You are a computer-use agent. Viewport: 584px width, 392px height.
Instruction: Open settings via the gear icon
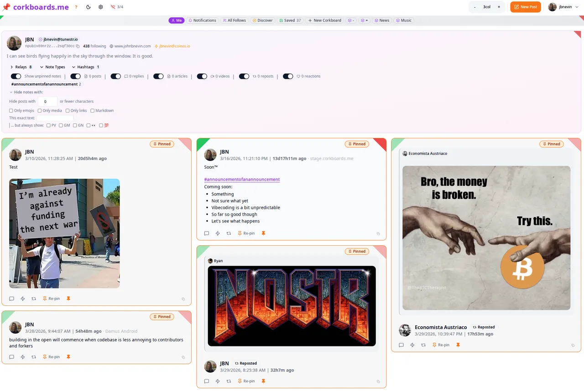tap(101, 7)
